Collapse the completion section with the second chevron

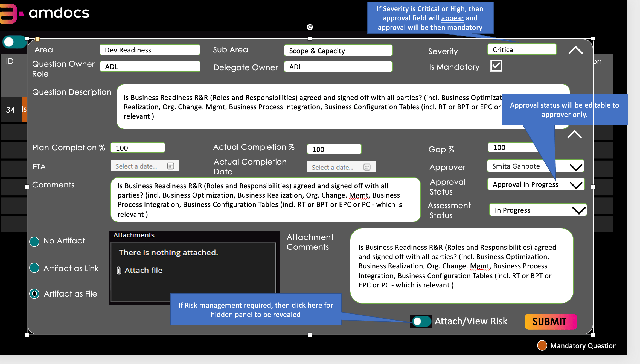[x=574, y=134]
